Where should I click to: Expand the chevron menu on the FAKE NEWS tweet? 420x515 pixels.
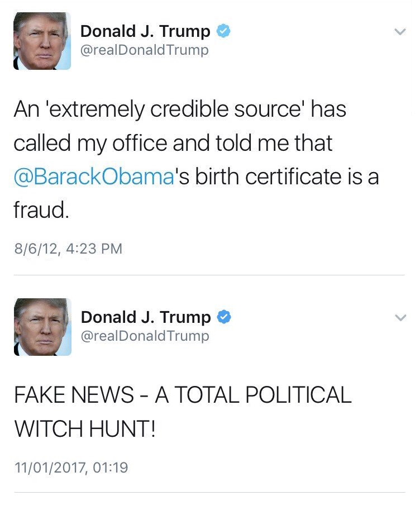pyautogui.click(x=400, y=318)
